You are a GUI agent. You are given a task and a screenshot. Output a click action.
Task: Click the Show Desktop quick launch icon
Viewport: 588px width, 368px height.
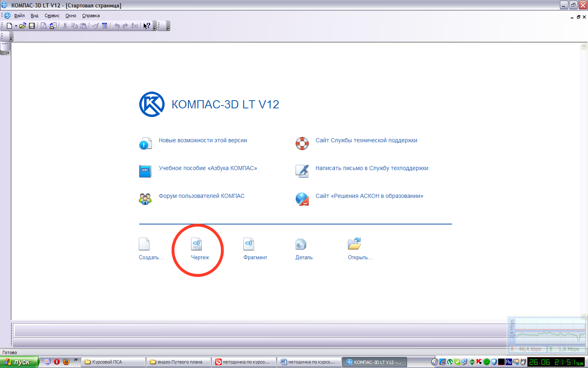[x=48, y=362]
